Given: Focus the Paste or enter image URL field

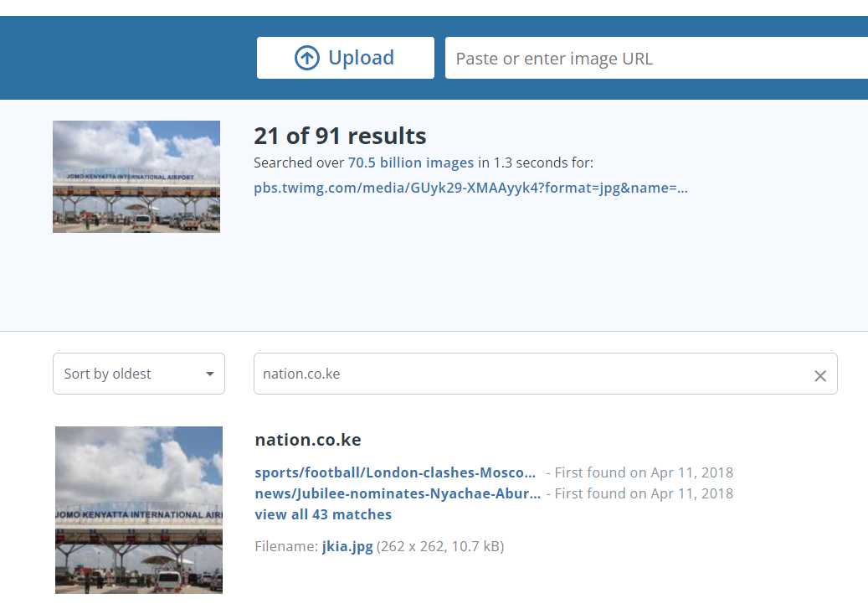Looking at the screenshot, I should pyautogui.click(x=653, y=59).
